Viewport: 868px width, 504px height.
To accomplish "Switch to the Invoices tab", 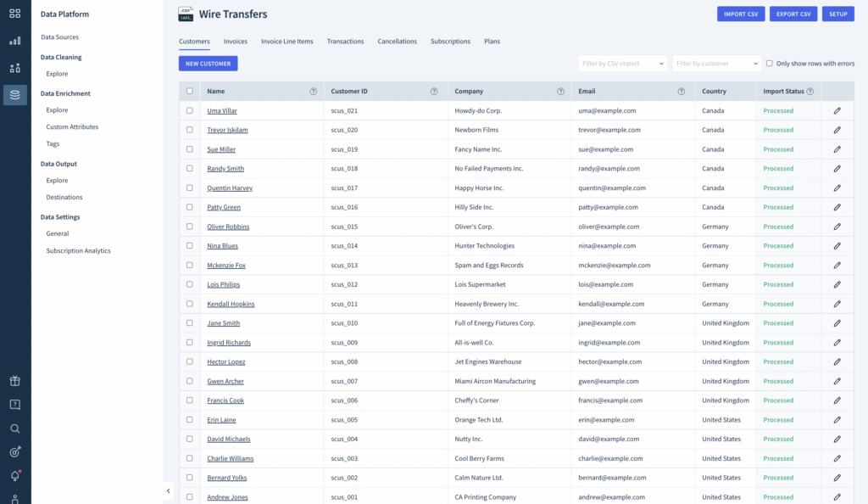I will point(236,42).
